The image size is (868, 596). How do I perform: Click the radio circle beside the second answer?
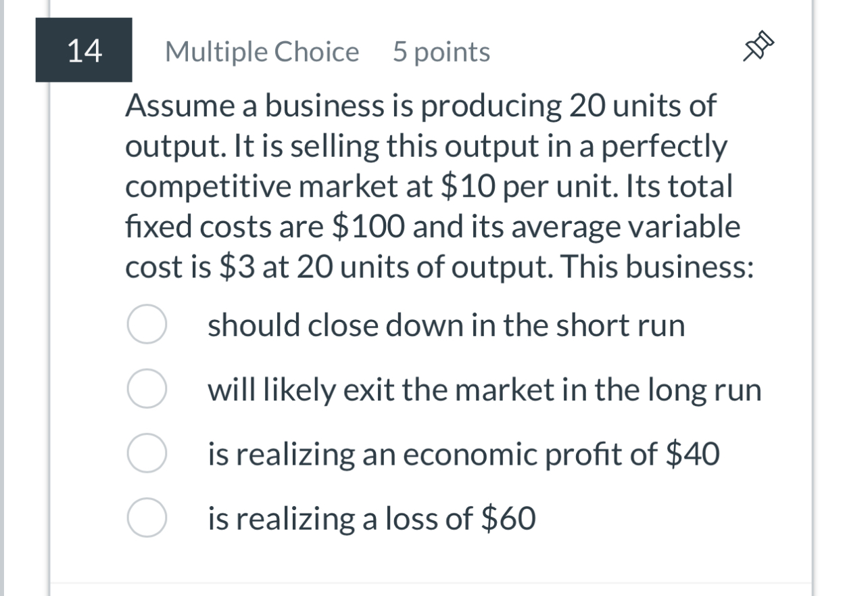coord(146,389)
